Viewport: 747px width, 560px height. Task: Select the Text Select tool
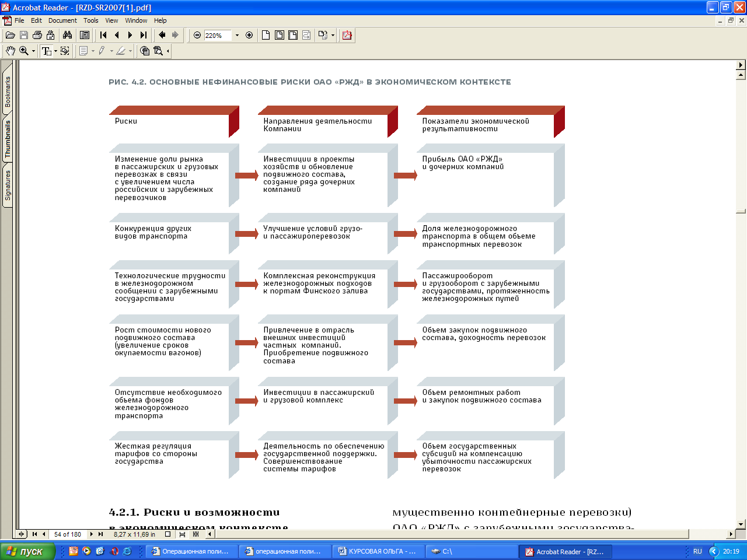tap(46, 51)
